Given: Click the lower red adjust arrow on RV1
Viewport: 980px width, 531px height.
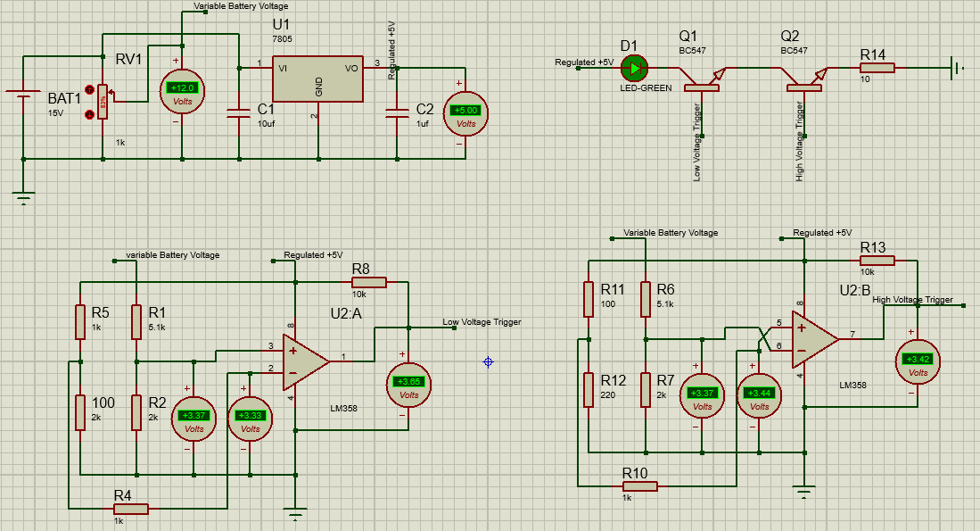Looking at the screenshot, I should (x=88, y=114).
